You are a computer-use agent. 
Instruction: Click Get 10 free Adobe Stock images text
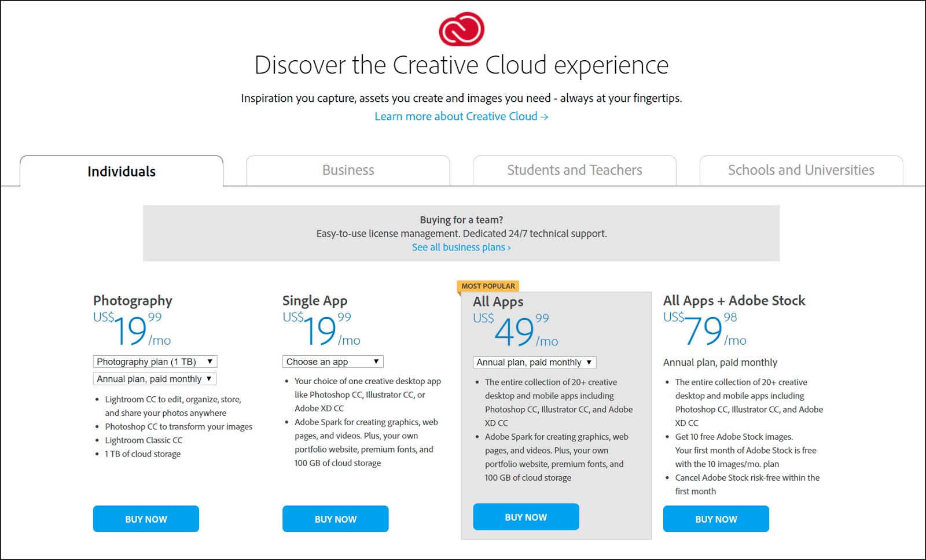point(734,437)
